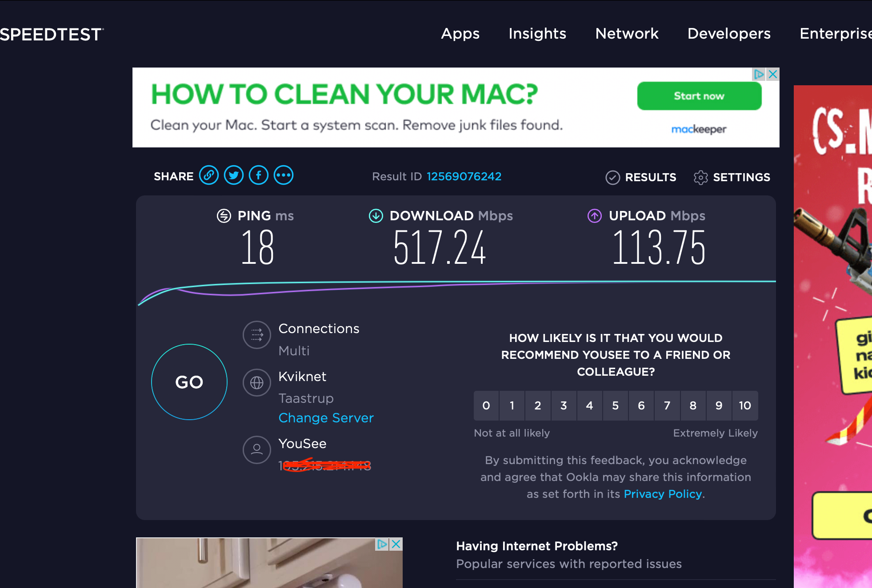This screenshot has height=588, width=872.
Task: Rate recommendation 5
Action: coord(616,405)
